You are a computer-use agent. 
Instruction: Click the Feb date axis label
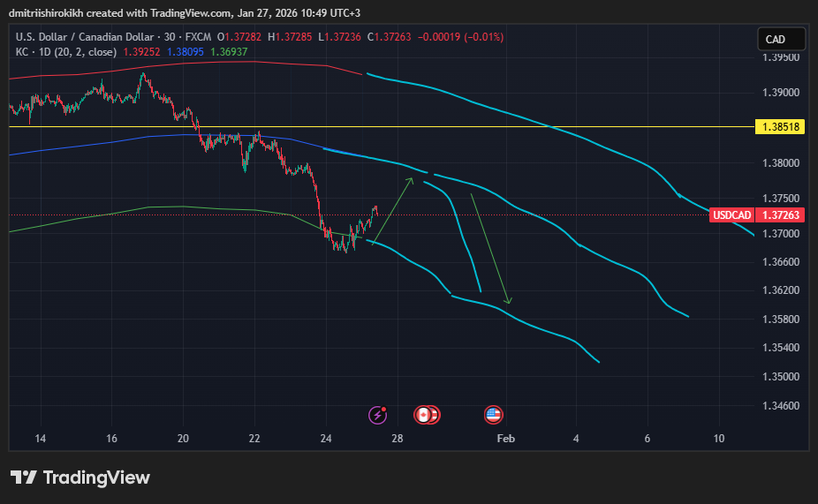point(506,439)
